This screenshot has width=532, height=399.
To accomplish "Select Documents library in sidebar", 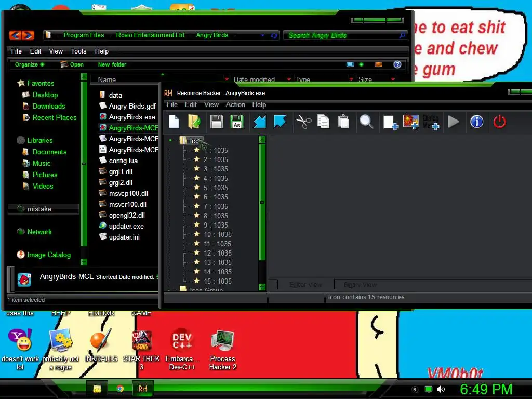I will (x=49, y=152).
